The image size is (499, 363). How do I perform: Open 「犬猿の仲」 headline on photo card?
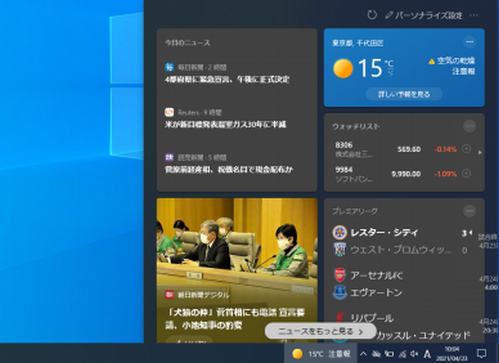point(235,319)
